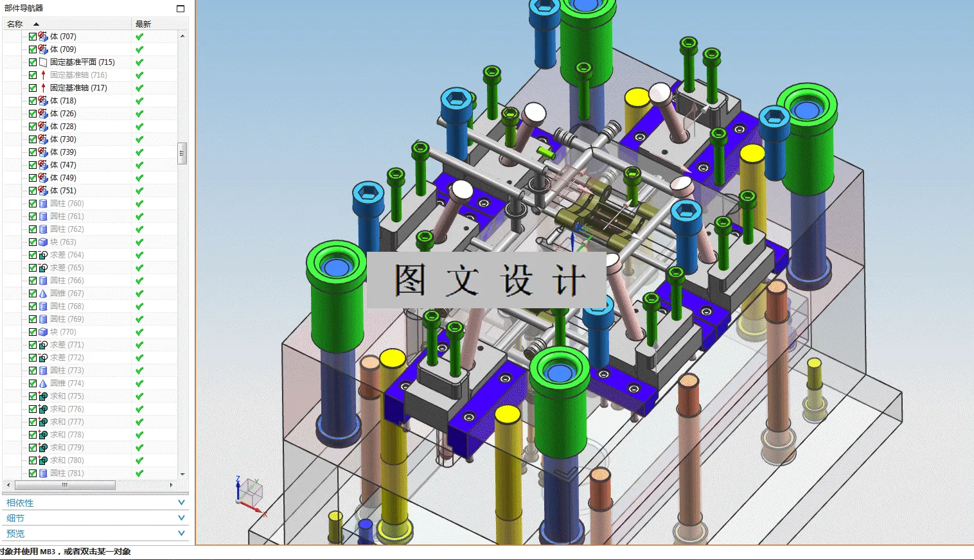Select the cone feature icon for 圆锥 (767)
The width and height of the screenshot is (974, 560).
click(42, 293)
